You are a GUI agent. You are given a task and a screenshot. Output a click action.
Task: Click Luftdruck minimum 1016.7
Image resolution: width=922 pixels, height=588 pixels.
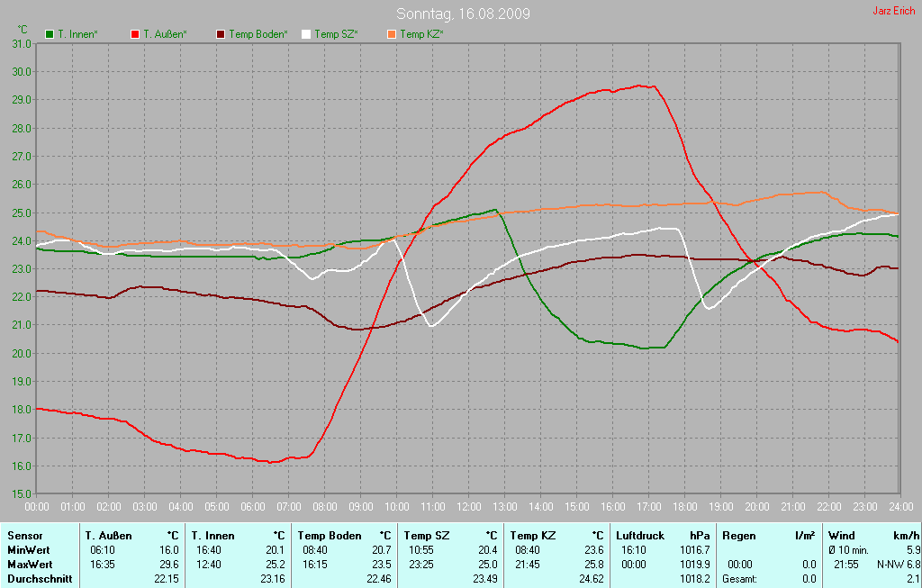(x=696, y=550)
